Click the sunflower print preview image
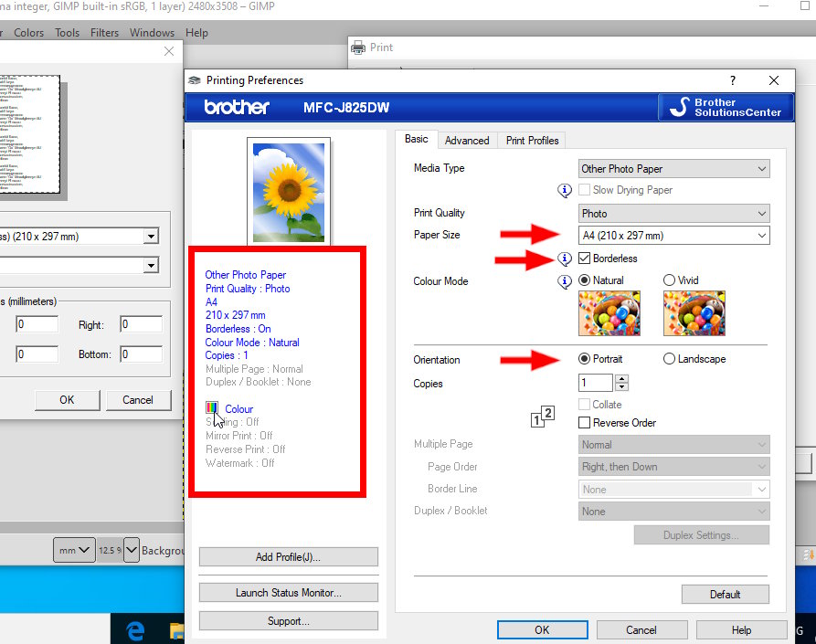This screenshot has height=644, width=816. (x=289, y=193)
